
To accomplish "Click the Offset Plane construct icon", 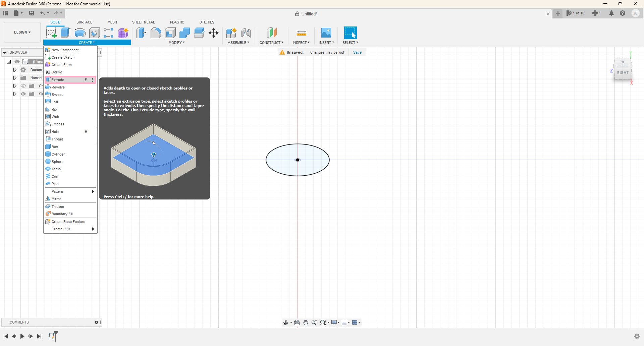I will tap(272, 33).
